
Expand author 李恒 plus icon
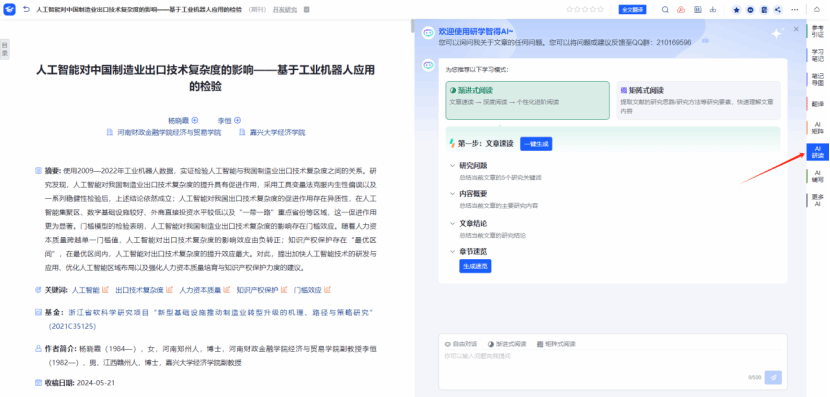pyautogui.click(x=238, y=120)
